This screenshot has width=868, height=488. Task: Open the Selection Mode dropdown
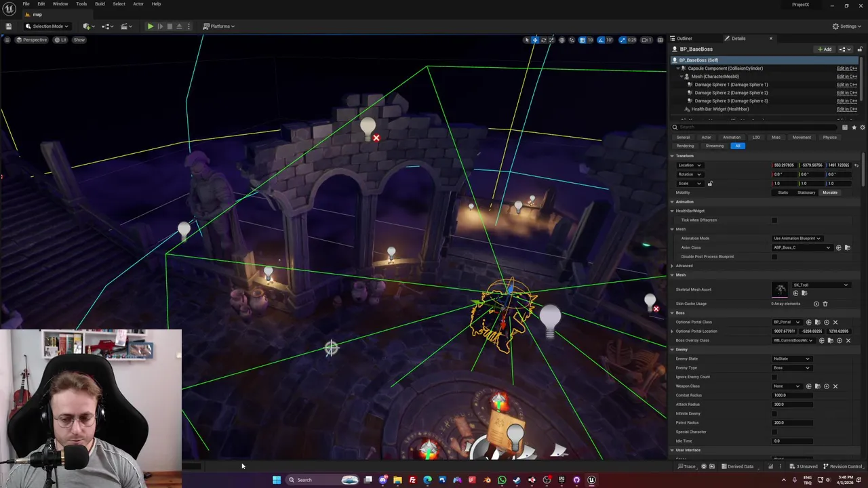(47, 26)
